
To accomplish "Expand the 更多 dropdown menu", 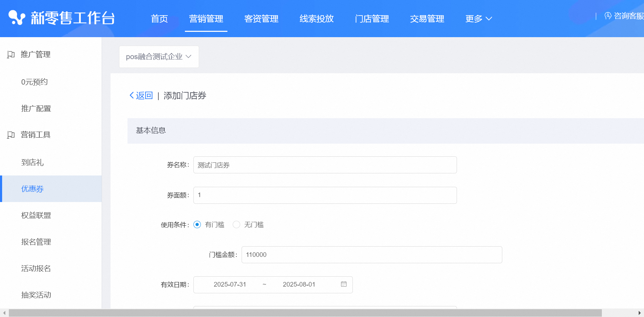I will coord(478,19).
